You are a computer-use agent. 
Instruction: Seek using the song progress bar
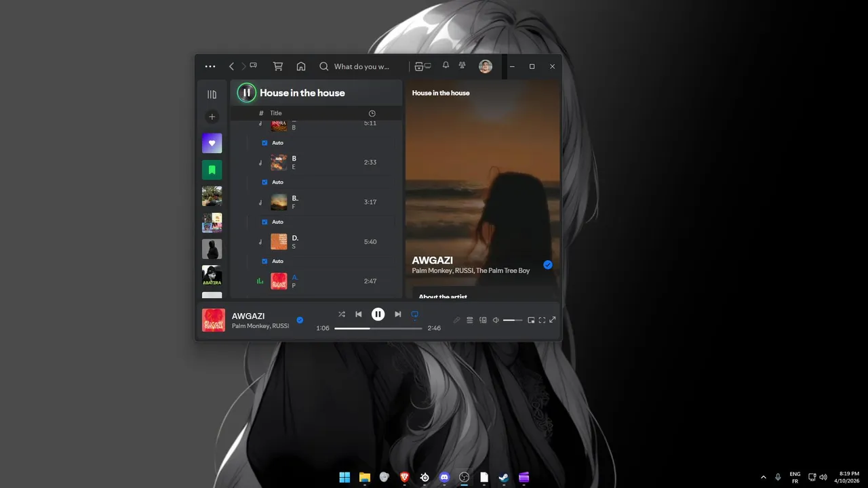[x=378, y=328]
